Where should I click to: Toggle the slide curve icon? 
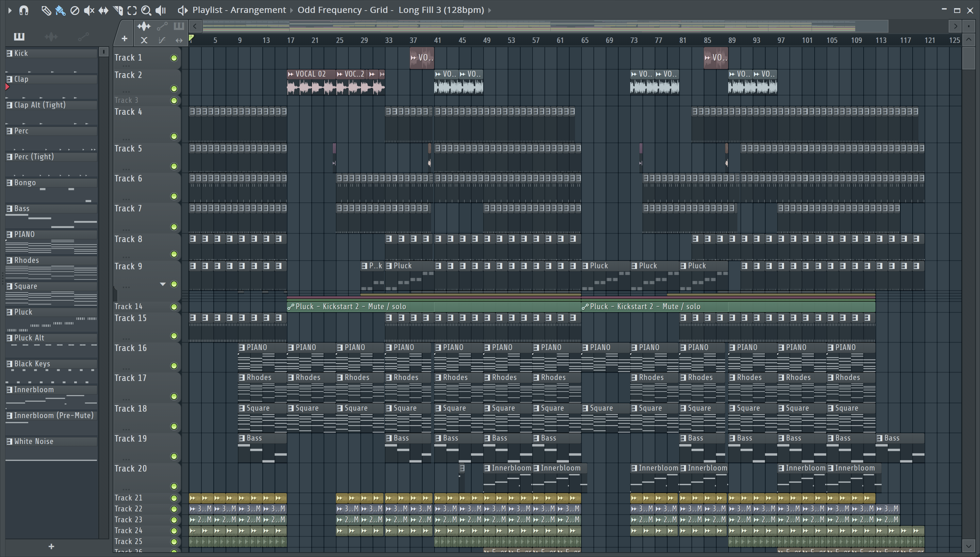tap(162, 40)
